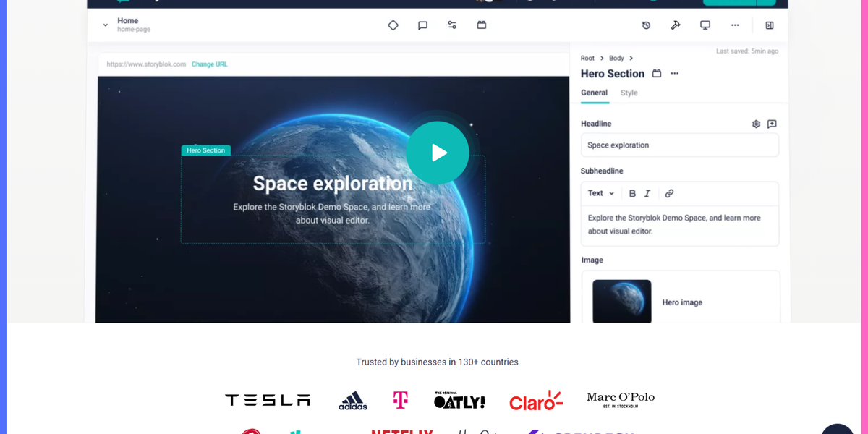This screenshot has width=868, height=434.
Task: Click the diamond component icon in toolbar
Action: pos(393,25)
